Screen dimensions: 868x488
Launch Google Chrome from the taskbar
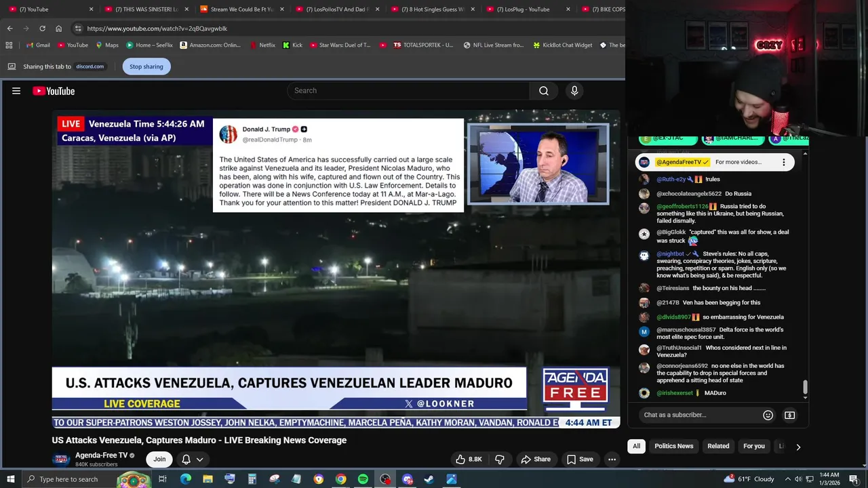click(341, 479)
